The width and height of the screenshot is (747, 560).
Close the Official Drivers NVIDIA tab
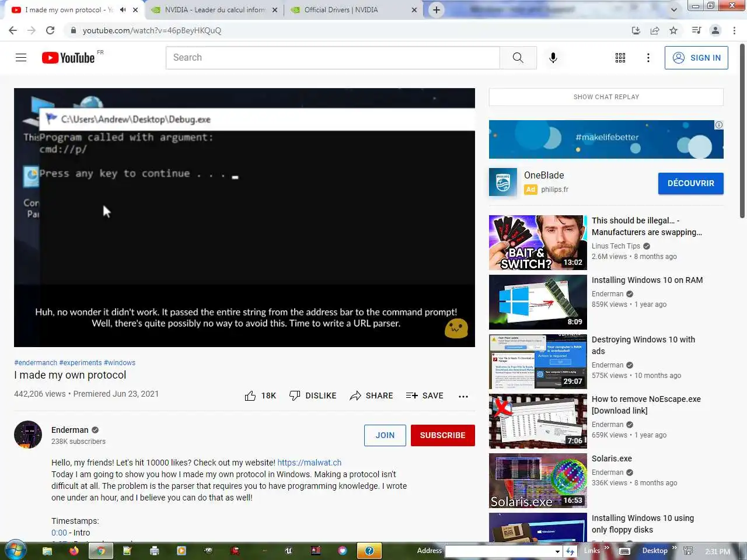point(414,10)
